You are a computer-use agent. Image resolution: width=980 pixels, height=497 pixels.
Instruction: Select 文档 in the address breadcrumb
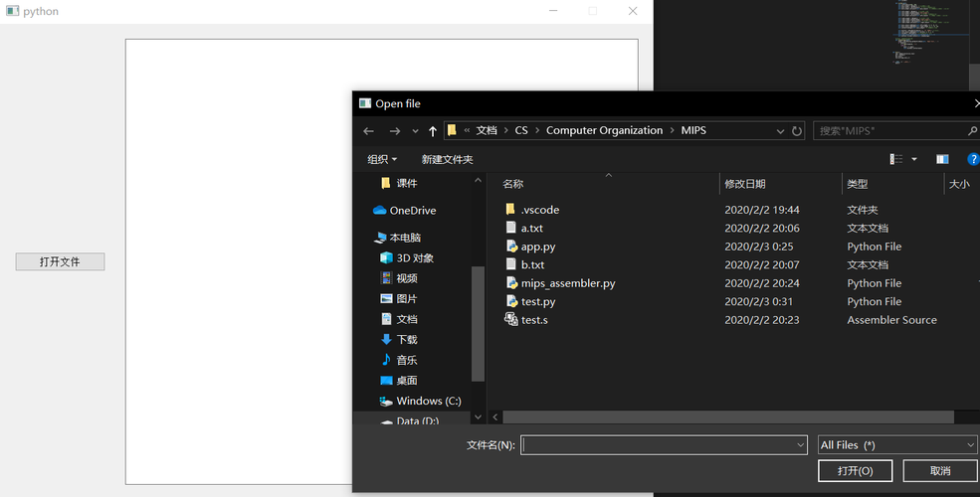tap(487, 130)
